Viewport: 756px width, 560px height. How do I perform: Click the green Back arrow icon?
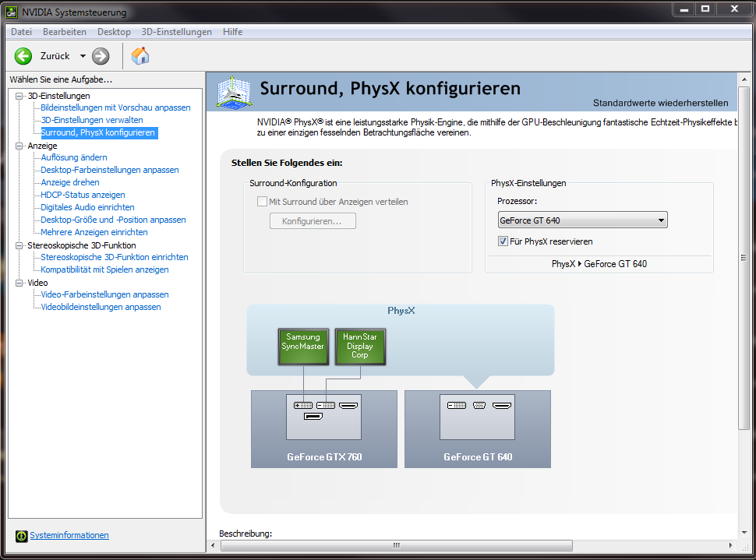click(23, 56)
